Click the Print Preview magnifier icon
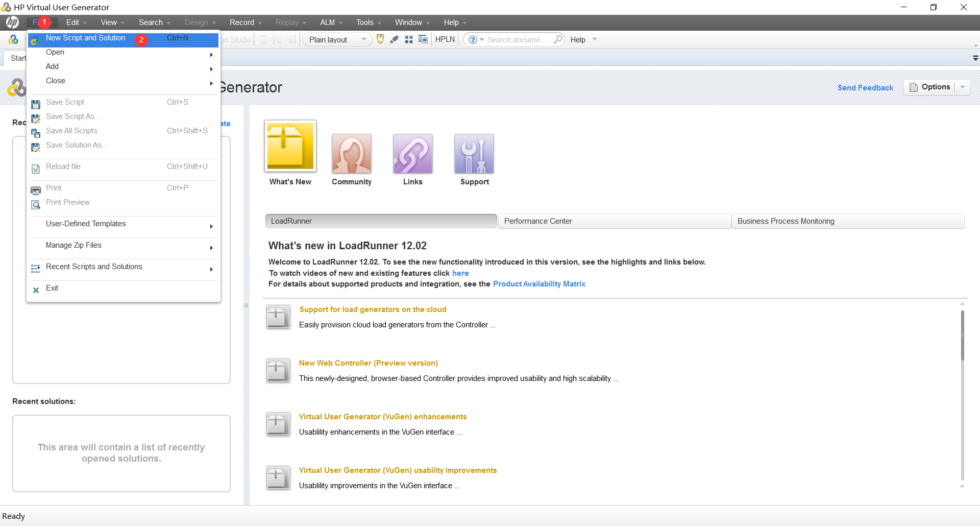 coord(36,204)
